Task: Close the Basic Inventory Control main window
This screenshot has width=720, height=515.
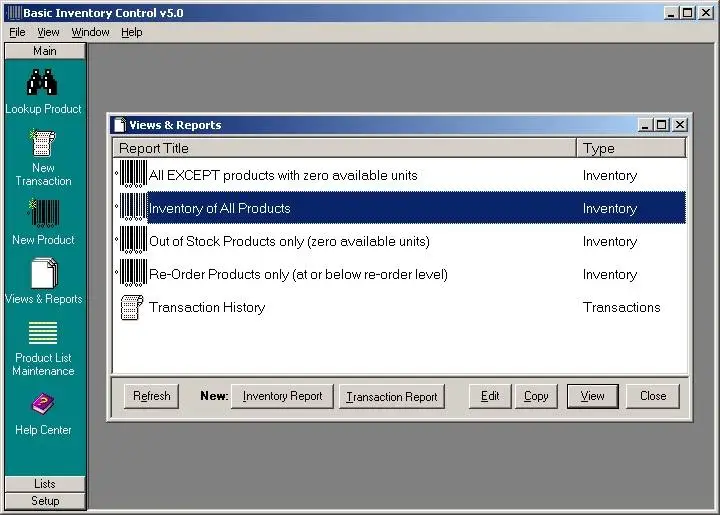Action: pyautogui.click(x=706, y=13)
